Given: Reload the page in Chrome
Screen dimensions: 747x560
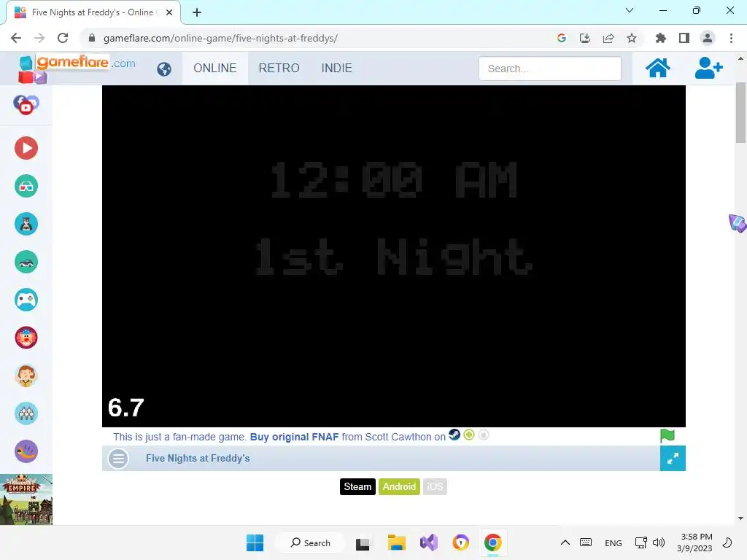Looking at the screenshot, I should pyautogui.click(x=63, y=38).
